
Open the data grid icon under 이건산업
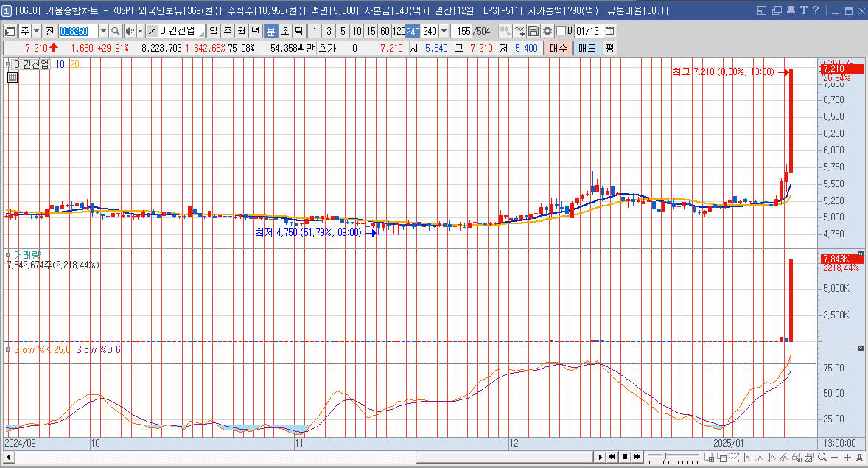click(x=13, y=77)
